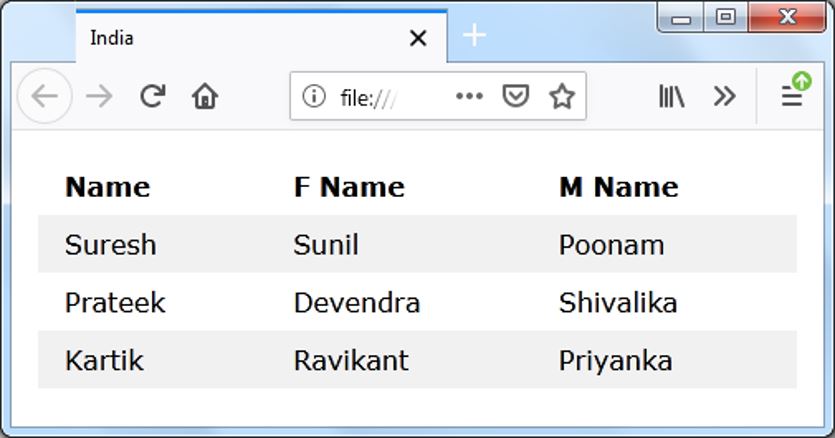Close the India tab

coord(418,38)
